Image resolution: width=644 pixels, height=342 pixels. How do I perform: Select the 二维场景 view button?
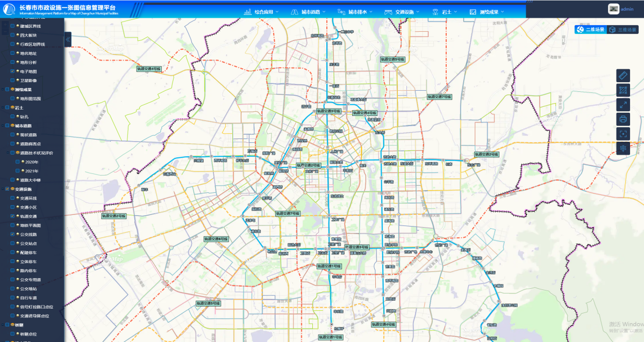pos(591,30)
